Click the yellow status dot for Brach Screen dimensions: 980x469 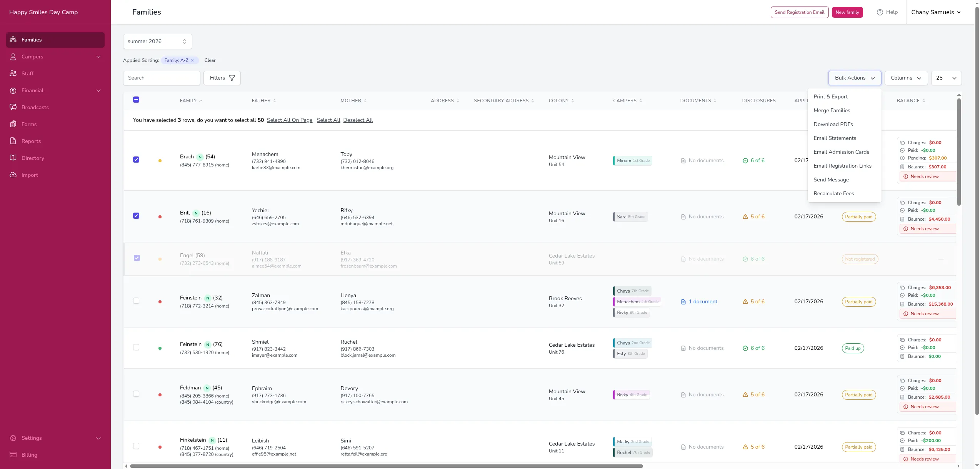pyautogui.click(x=160, y=161)
